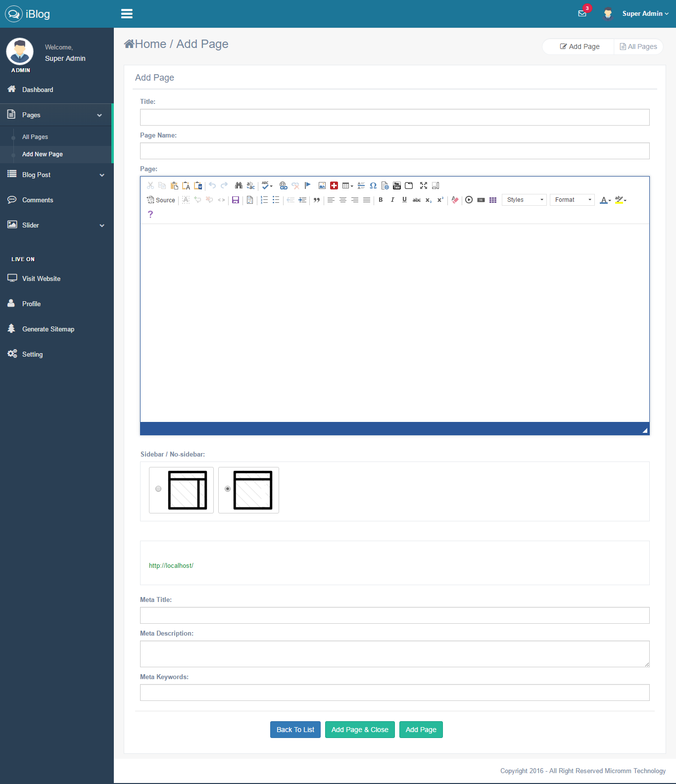Insert an image into the editor
The image size is (676, 784).
click(322, 185)
